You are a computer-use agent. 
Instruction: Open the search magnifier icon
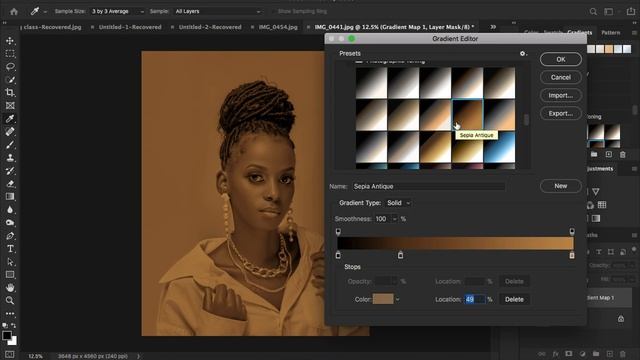point(593,12)
